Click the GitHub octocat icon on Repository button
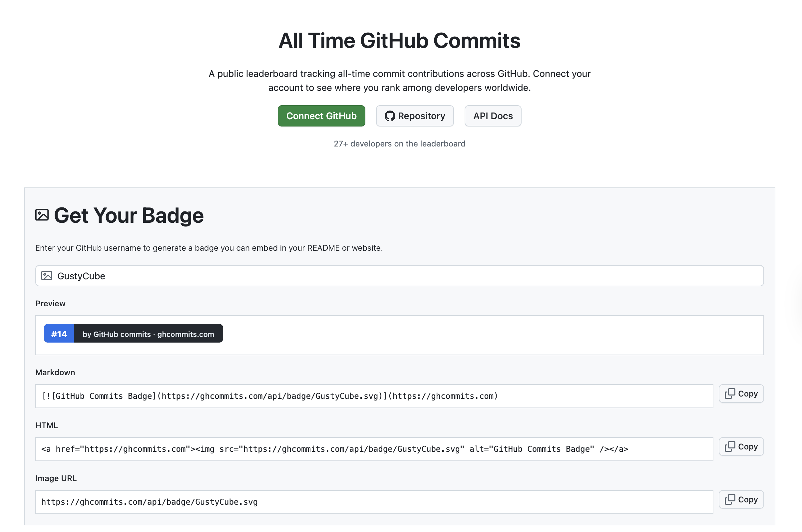802x532 pixels. 391,116
